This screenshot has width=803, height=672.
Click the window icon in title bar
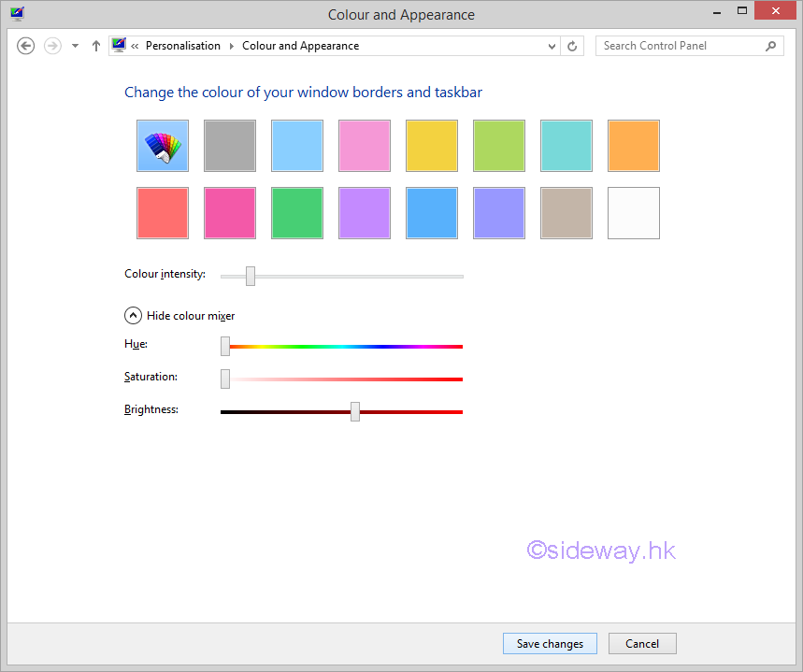(18, 14)
